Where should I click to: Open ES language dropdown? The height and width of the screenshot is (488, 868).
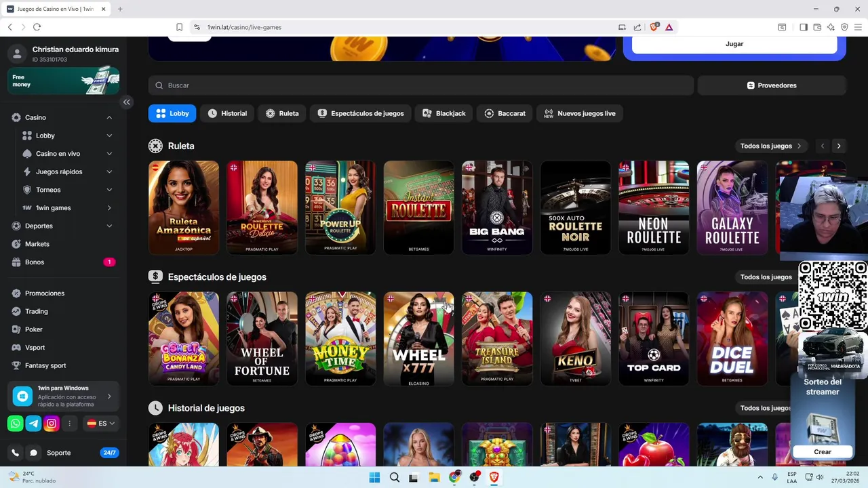(x=101, y=424)
